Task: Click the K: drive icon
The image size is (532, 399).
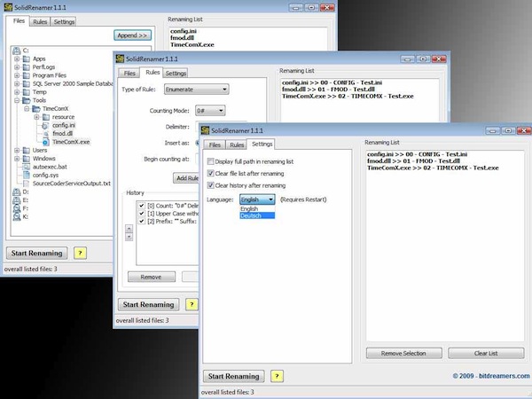Action: tap(16, 216)
